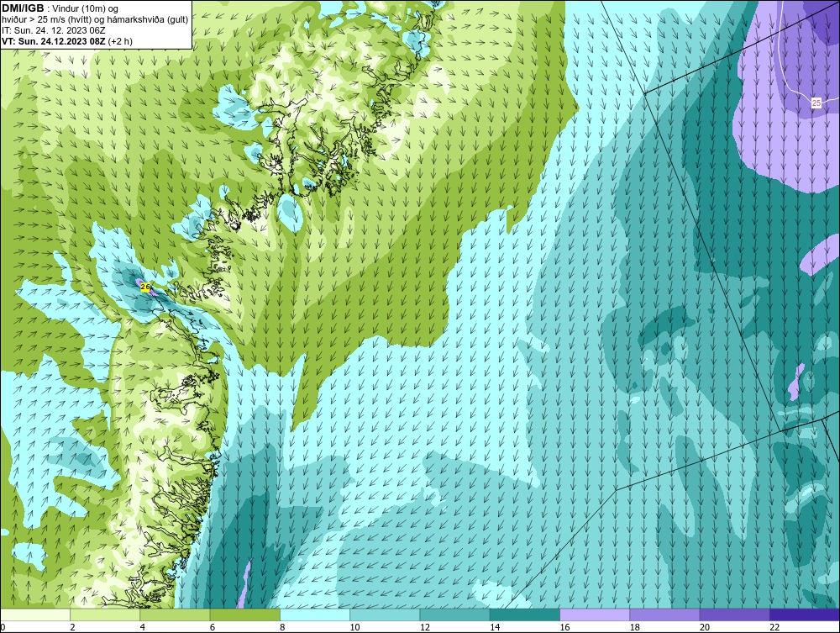Select the 18-20 m/s purple swatch
This screenshot has height=633, width=840.
[x=664, y=615]
